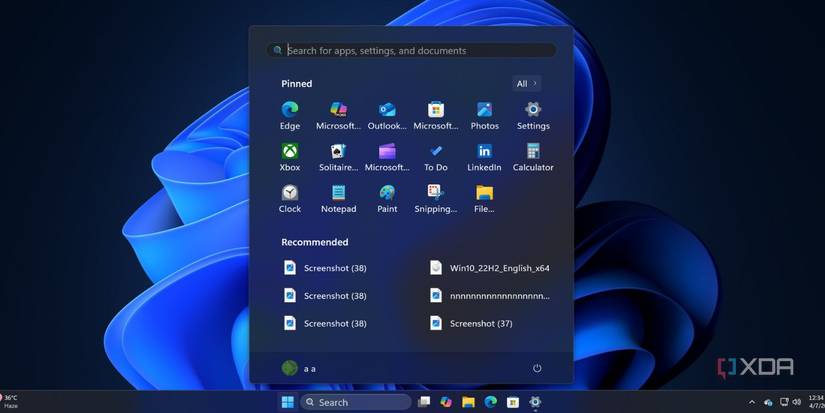825x413 pixels.
Task: Open recommended file Win10_22H2_English_x64
Action: pos(489,268)
